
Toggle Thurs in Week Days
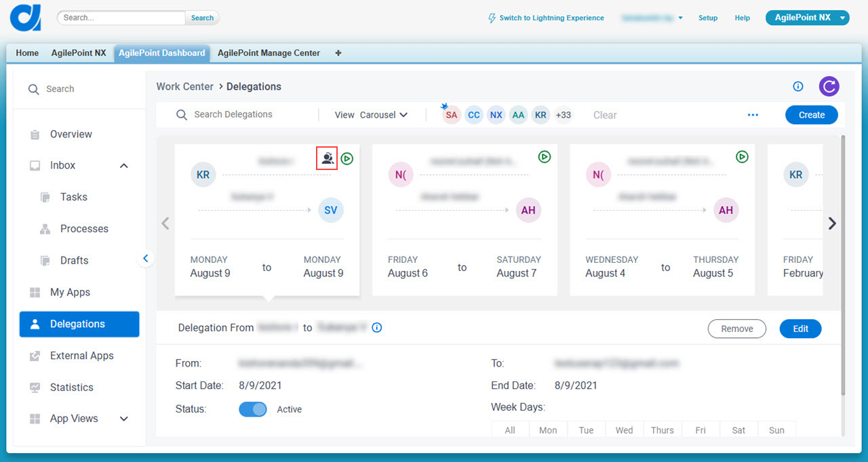[x=663, y=430]
